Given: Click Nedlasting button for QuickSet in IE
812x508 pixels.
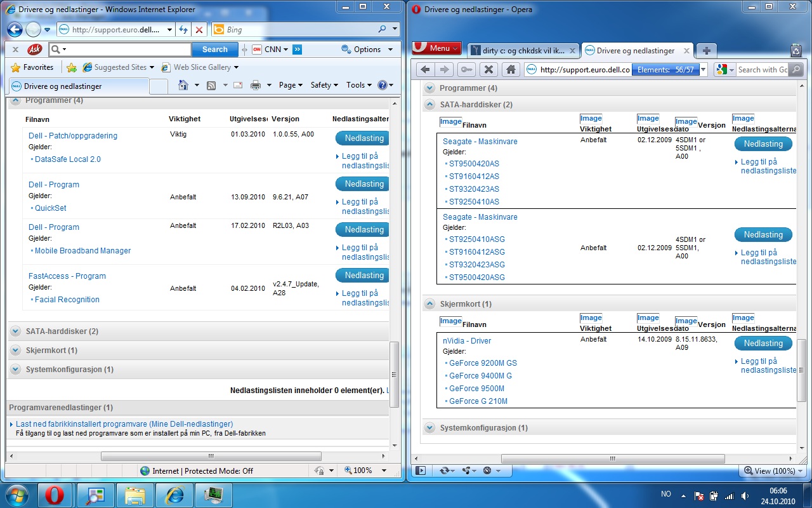Looking at the screenshot, I should (x=362, y=184).
